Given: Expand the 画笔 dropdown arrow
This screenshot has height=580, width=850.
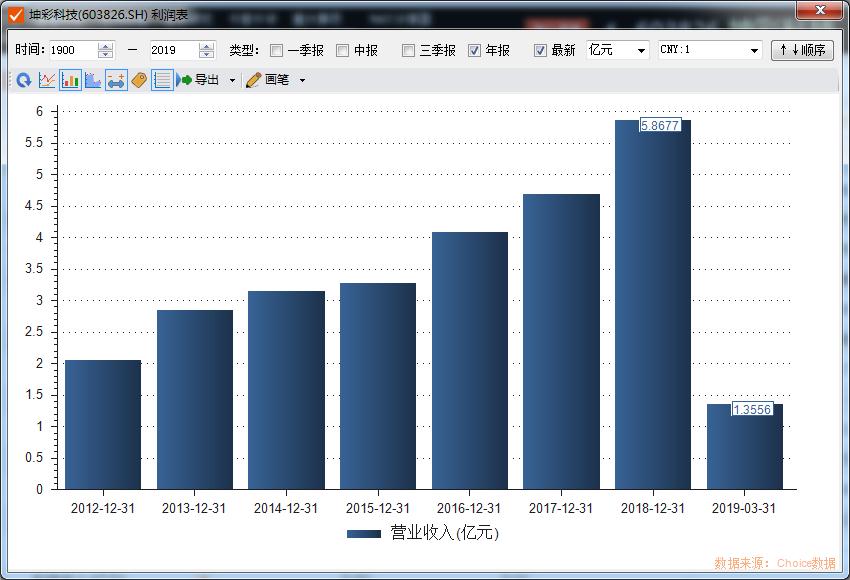Looking at the screenshot, I should pos(301,80).
